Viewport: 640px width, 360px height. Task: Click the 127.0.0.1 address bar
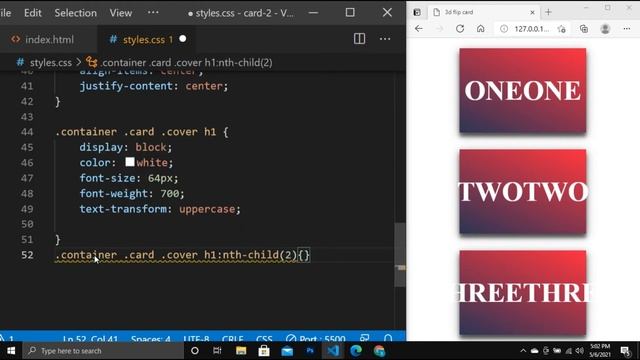531,29
